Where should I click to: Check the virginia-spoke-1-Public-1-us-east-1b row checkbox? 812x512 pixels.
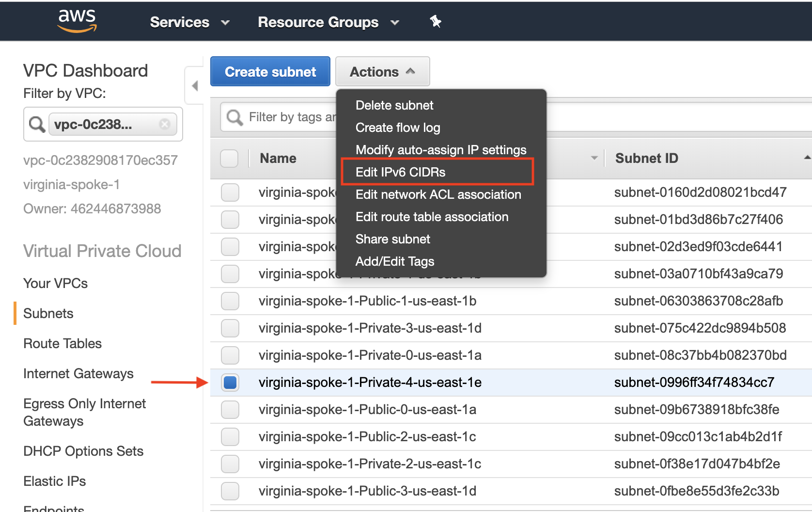[x=230, y=301]
